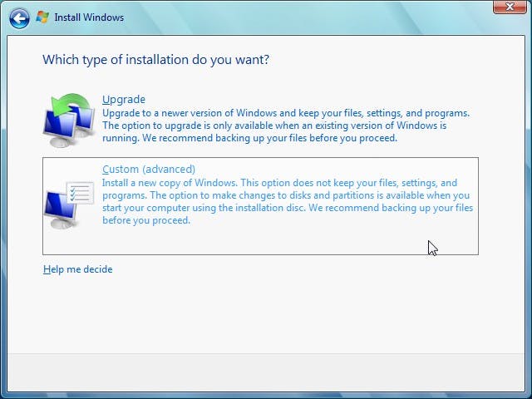Viewport: 532px width, 399px height.
Task: Click the Windows flag logo in title bar
Action: point(42,17)
